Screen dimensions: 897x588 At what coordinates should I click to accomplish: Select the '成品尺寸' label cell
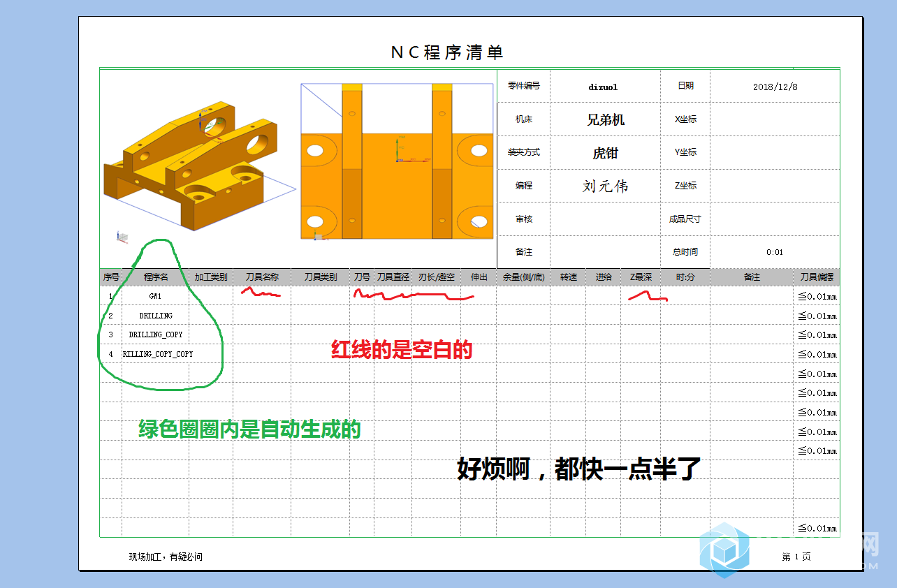(x=685, y=219)
